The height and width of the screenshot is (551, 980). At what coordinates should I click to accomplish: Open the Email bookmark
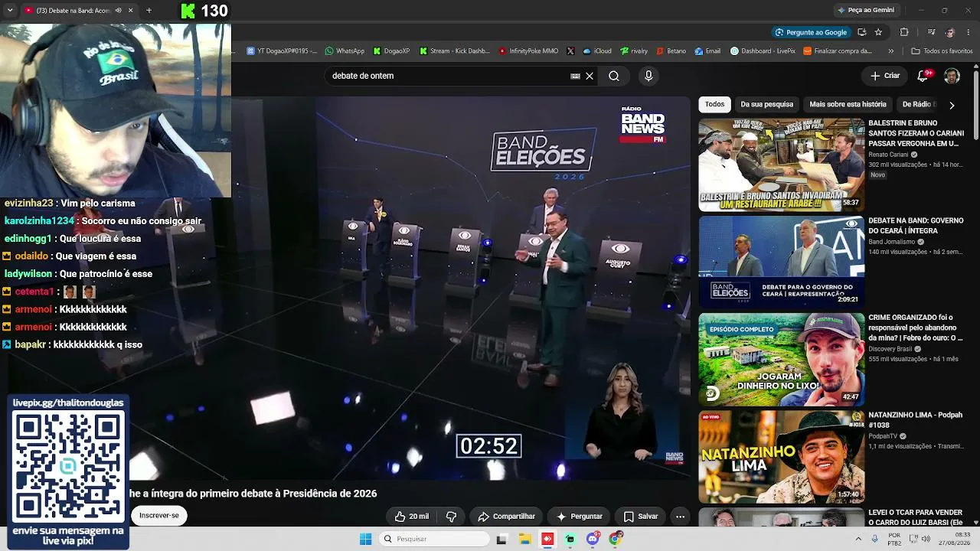pos(707,51)
